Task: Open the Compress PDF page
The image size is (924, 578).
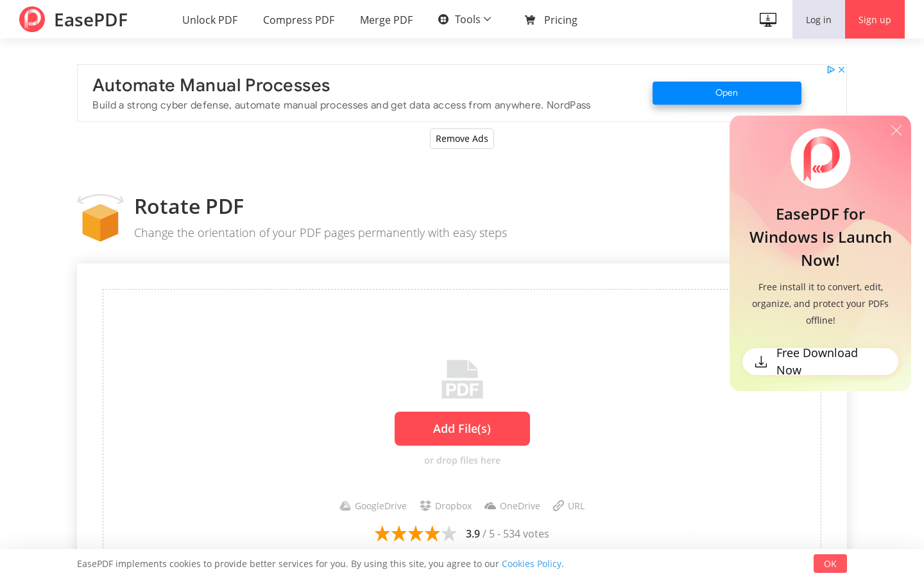Action: click(x=298, y=20)
